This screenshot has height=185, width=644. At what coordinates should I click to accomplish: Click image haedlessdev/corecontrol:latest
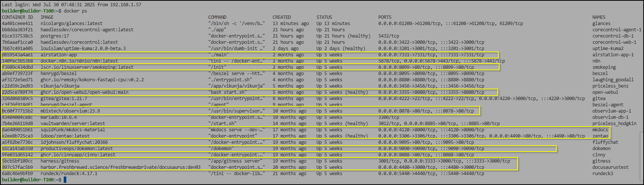click(79, 42)
